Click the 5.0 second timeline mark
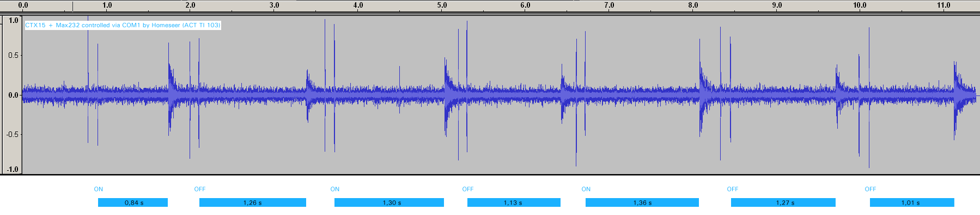980x215 pixels. 442,5
